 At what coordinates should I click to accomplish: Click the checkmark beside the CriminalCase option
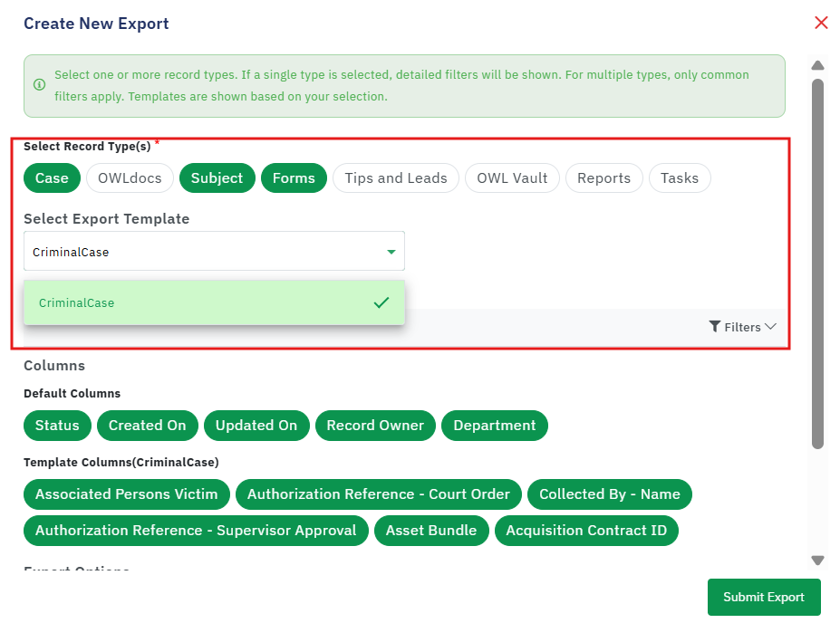[x=381, y=303]
